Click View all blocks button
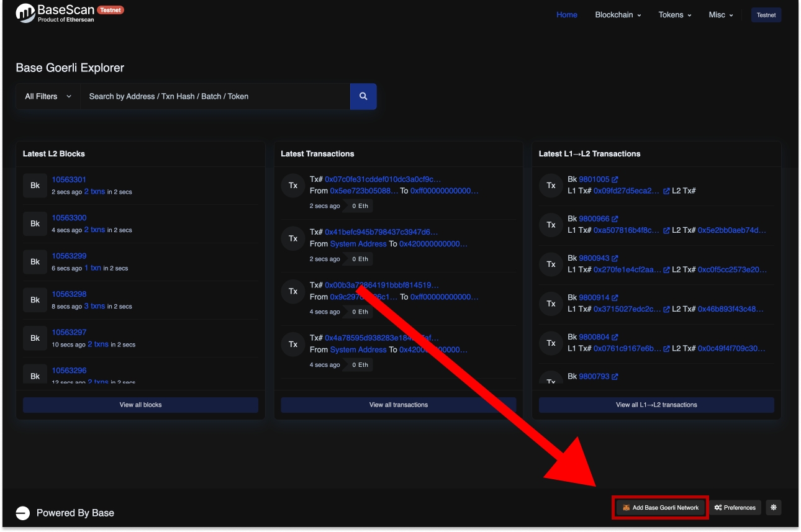 tap(140, 405)
